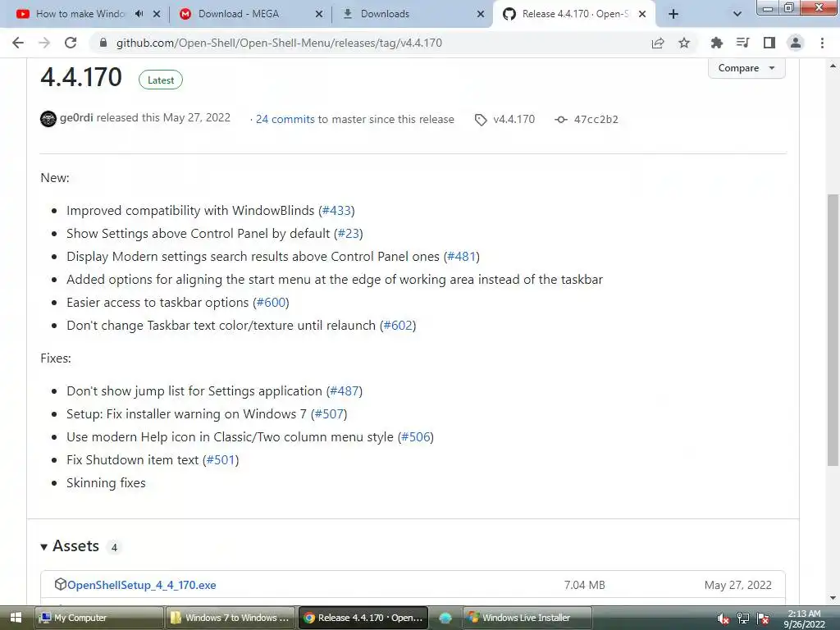Click the globe icon in taskbar
Screen dimensions: 840x630
point(445,618)
